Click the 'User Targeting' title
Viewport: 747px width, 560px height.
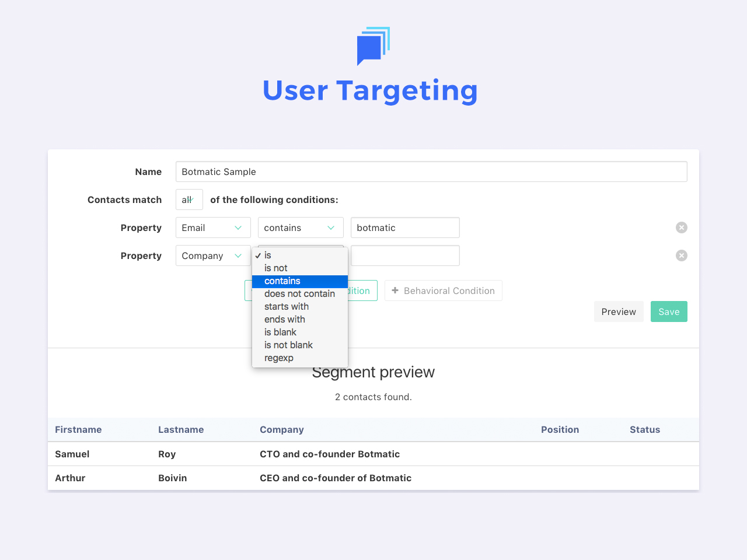pos(370,90)
